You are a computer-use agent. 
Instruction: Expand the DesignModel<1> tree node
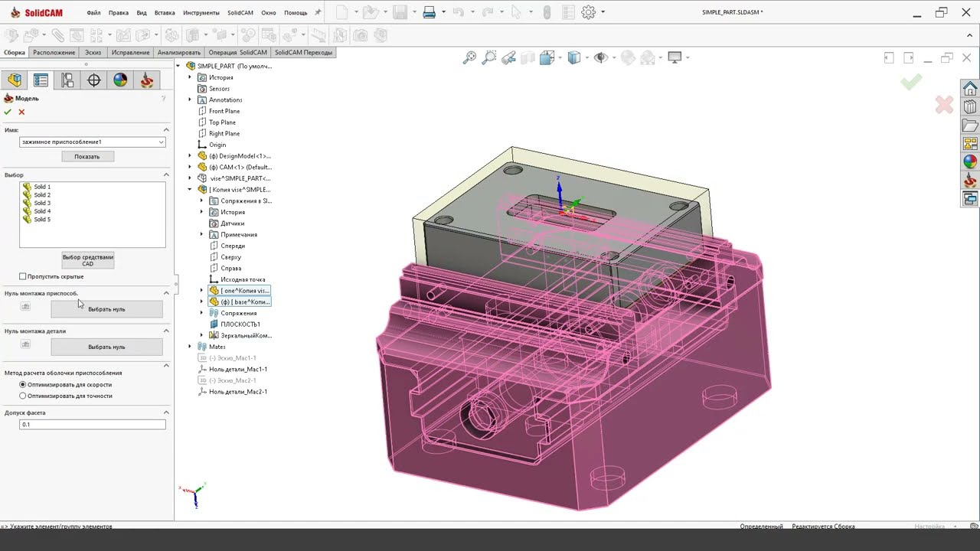tap(190, 155)
